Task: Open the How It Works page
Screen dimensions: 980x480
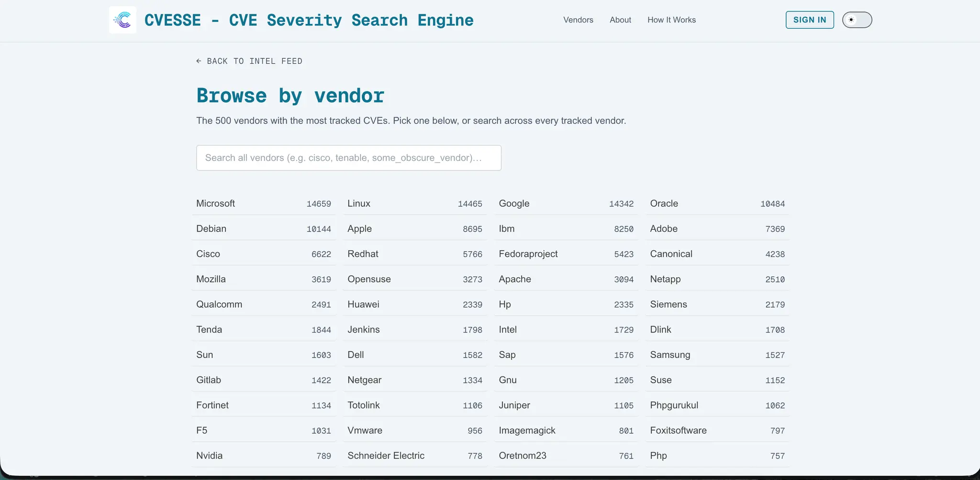Action: click(x=671, y=20)
